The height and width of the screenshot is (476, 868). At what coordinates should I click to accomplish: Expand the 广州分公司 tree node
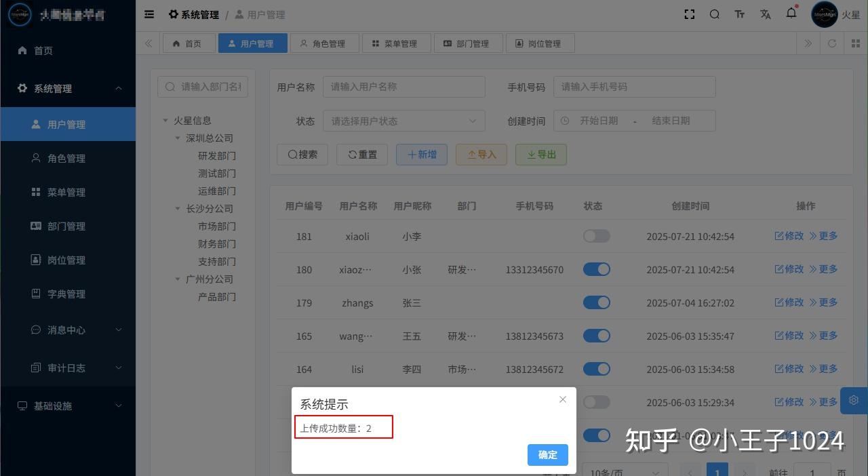[178, 279]
